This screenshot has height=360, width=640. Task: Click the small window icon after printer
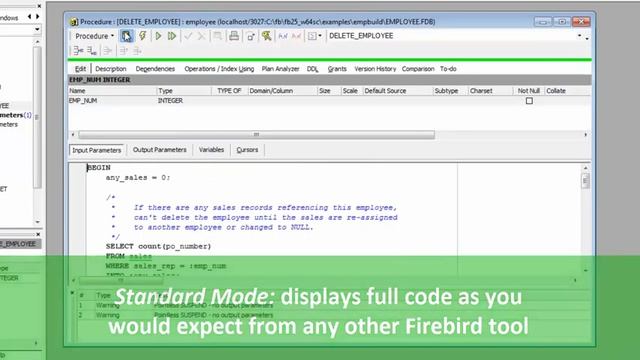pyautogui.click(x=251, y=36)
